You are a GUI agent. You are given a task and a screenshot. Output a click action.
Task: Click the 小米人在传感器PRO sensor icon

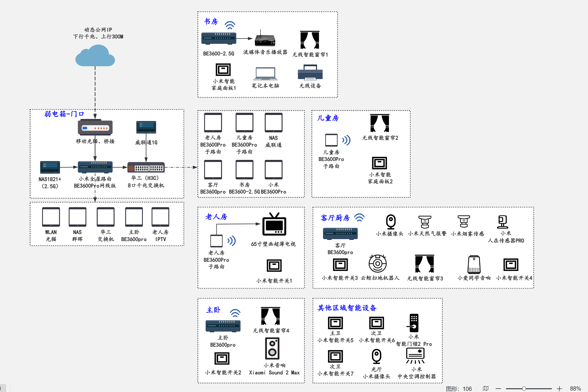[503, 222]
